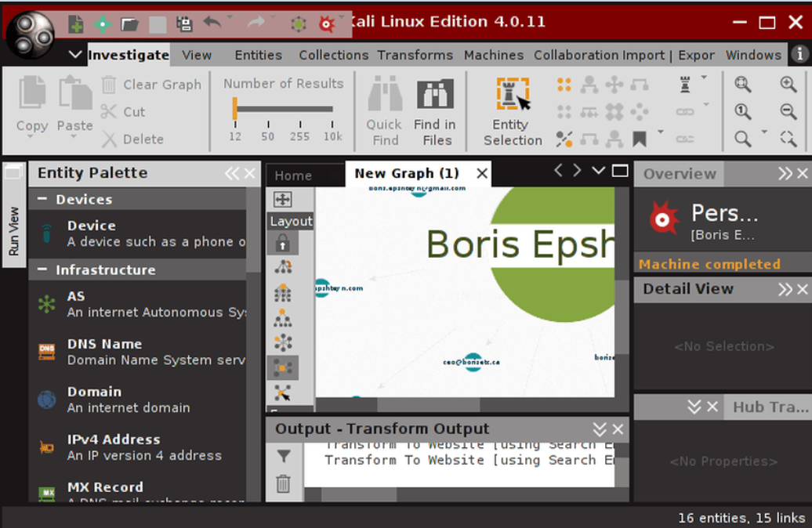
Task: Open the Maltego application menu orb
Action: coord(30,34)
